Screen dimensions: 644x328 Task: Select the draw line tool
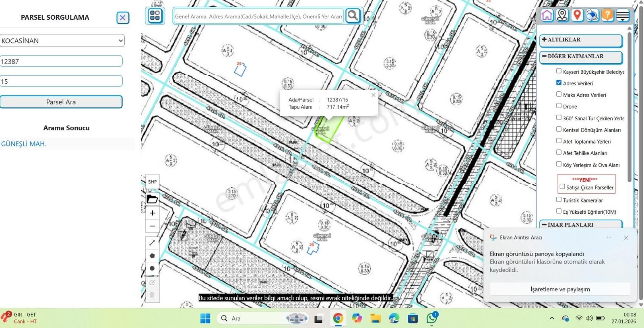click(x=152, y=243)
